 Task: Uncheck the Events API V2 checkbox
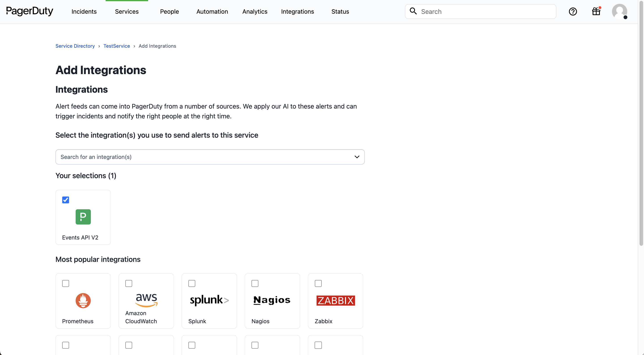point(66,200)
